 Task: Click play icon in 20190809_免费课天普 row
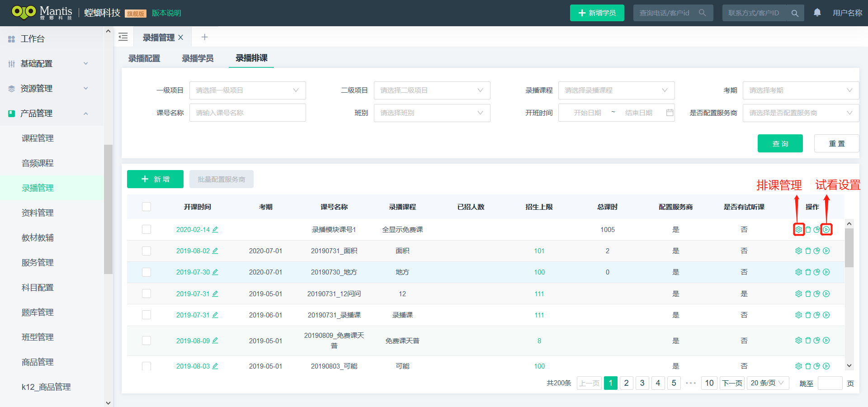coord(826,341)
